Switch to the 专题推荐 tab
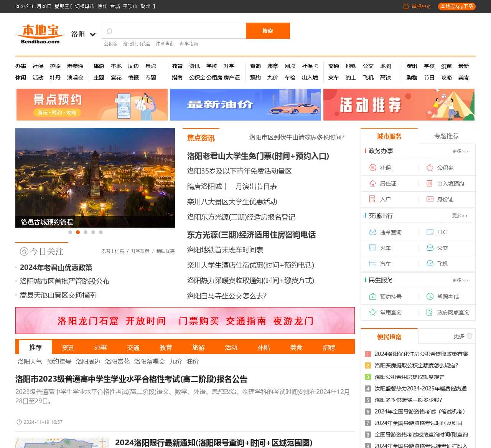This screenshot has width=491, height=448. click(447, 136)
